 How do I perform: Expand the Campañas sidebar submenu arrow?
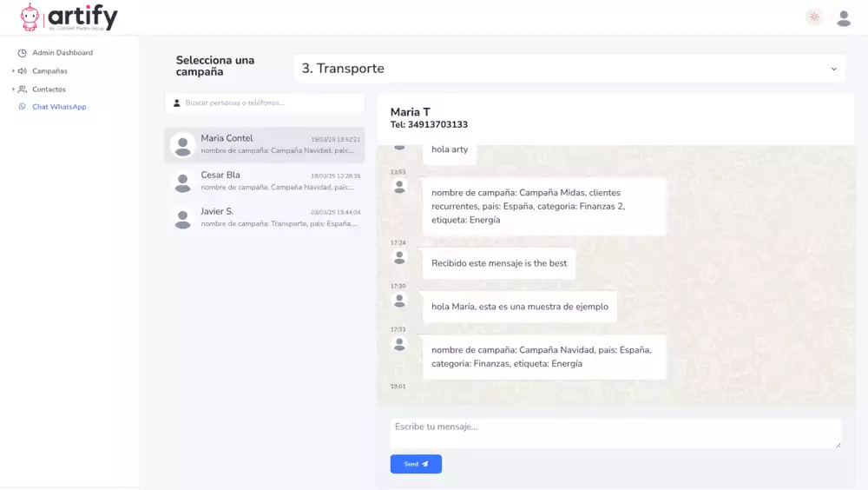13,71
